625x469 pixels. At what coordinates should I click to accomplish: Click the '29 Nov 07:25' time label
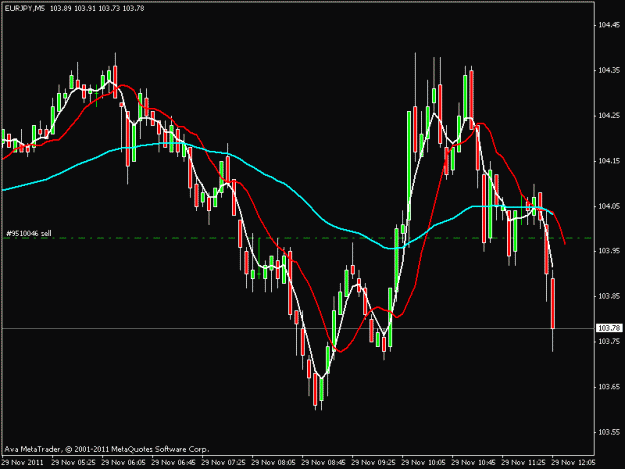[x=224, y=462]
